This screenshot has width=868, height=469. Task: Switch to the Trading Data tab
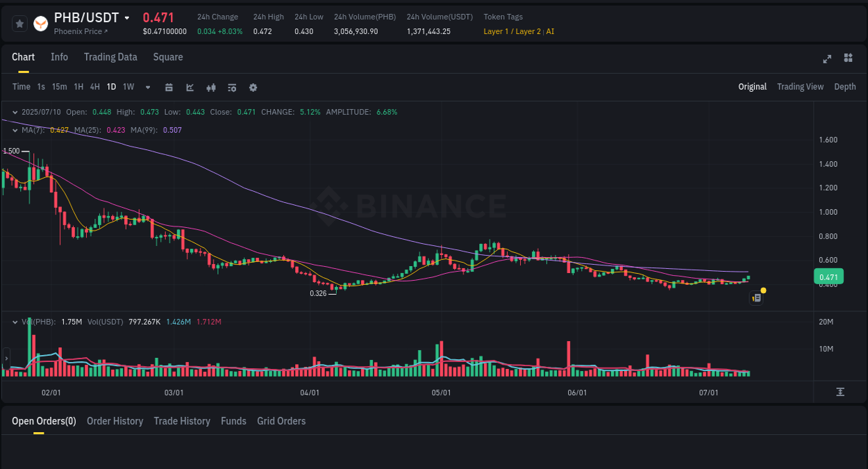pyautogui.click(x=110, y=57)
